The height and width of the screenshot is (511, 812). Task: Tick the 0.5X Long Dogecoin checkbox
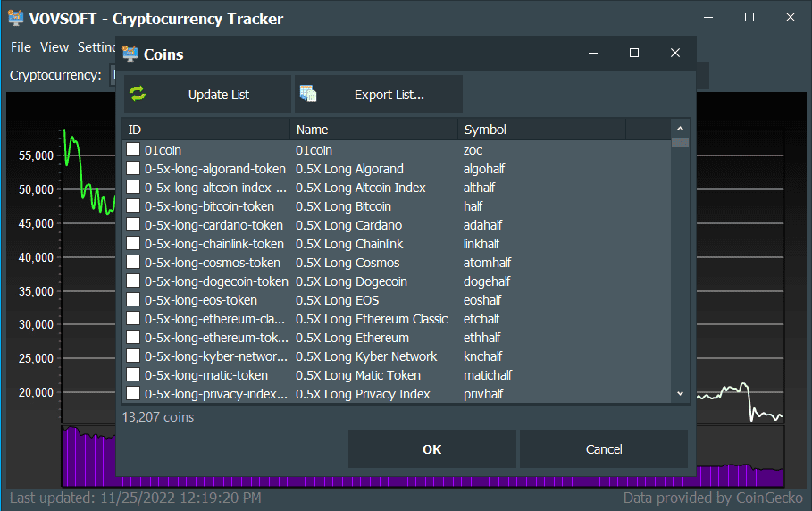[x=133, y=281]
